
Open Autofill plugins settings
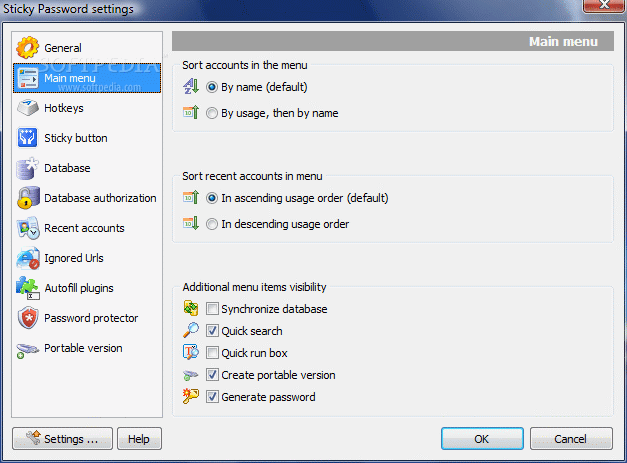(x=87, y=288)
